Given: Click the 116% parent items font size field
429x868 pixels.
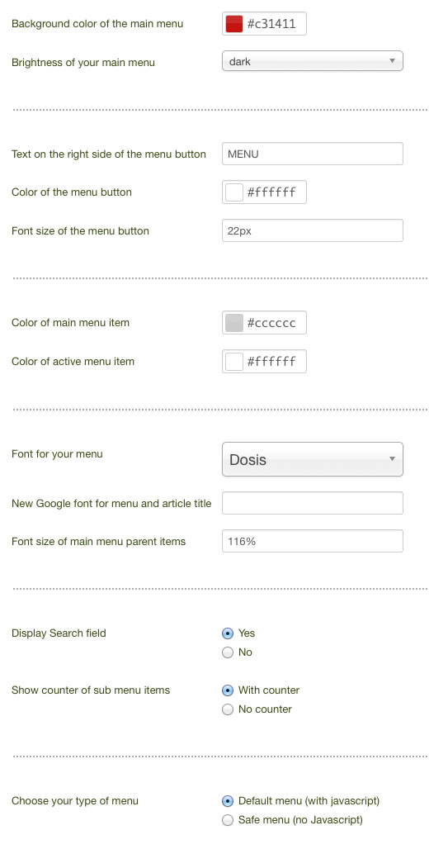Looking at the screenshot, I should click(x=313, y=542).
